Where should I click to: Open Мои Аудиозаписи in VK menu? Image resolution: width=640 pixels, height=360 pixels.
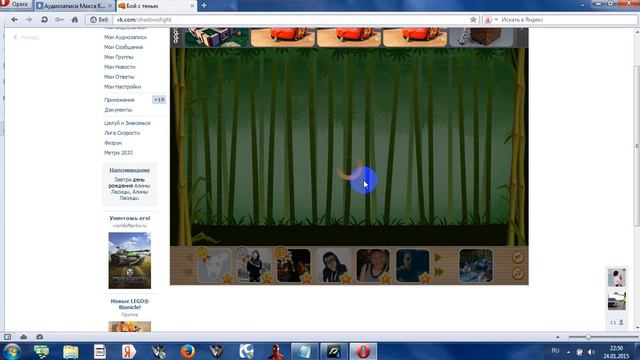coord(125,37)
